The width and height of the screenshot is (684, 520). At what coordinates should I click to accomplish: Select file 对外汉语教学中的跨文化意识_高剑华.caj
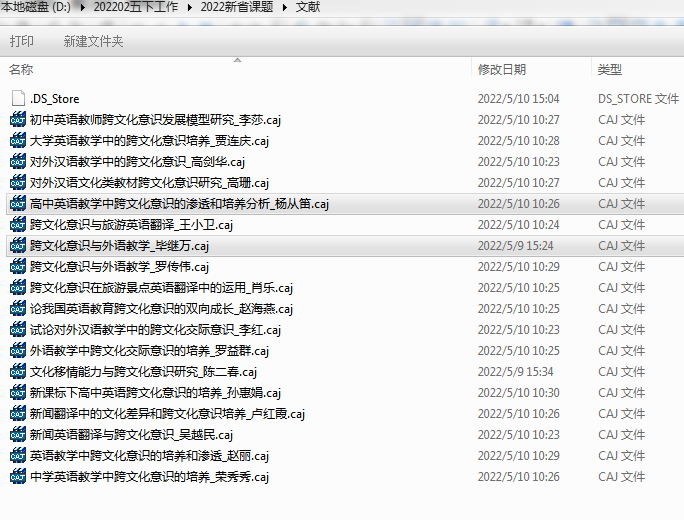tap(137, 162)
